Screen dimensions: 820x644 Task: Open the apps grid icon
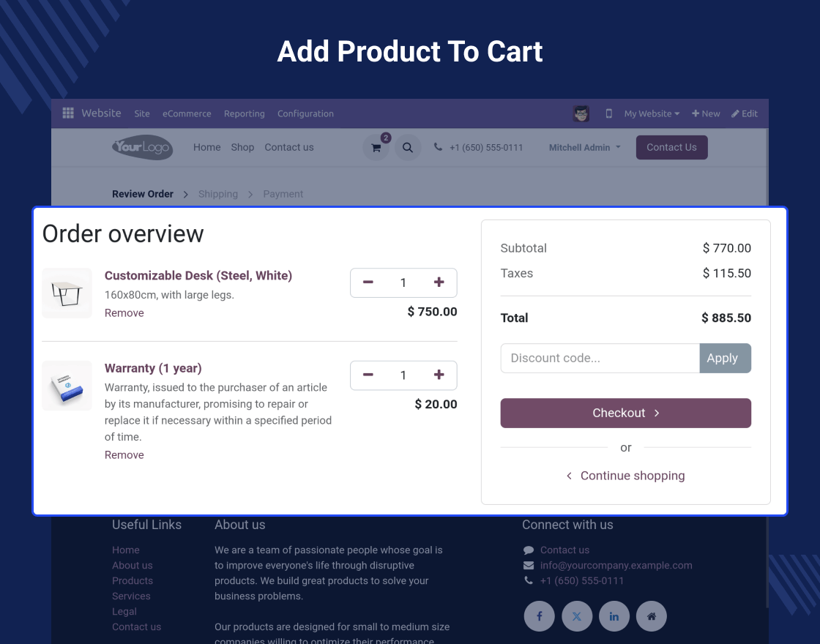coord(68,113)
